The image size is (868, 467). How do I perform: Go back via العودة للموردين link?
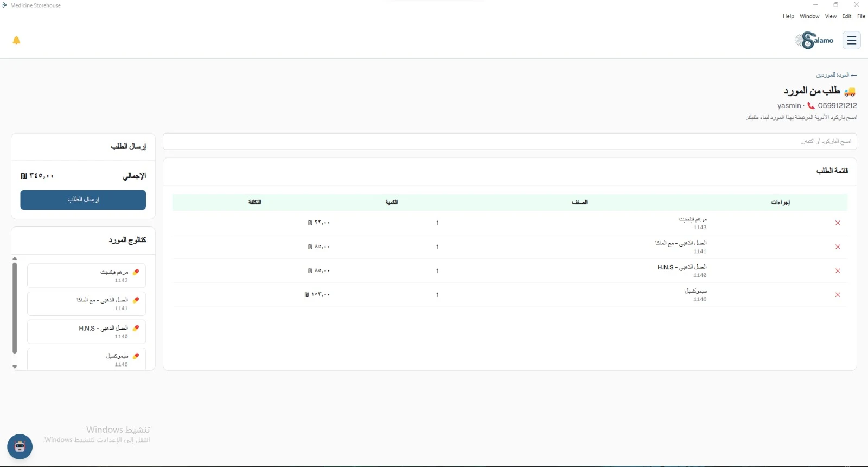pos(837,75)
